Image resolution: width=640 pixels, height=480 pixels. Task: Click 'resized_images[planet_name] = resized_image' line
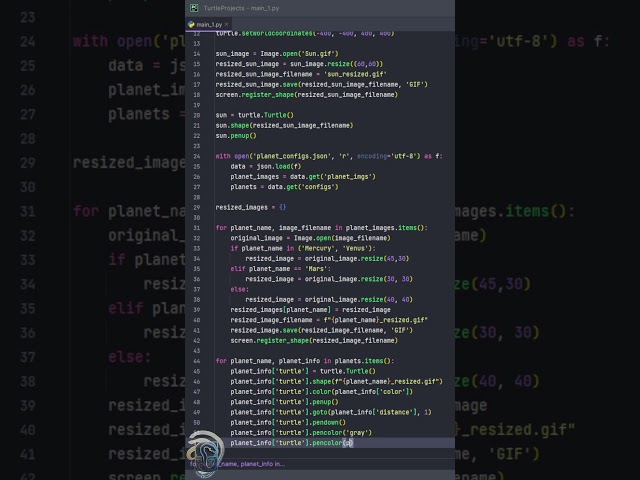pos(310,310)
